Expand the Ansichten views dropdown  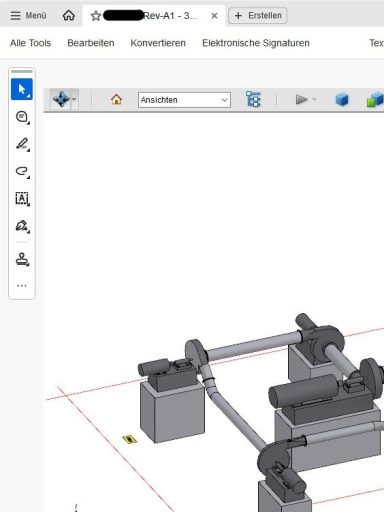pos(184,100)
